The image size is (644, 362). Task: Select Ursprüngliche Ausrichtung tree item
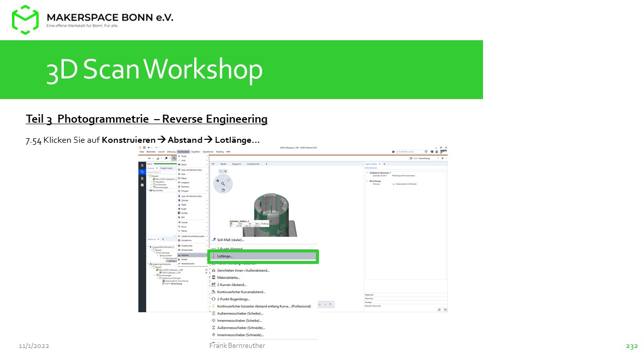177,281
